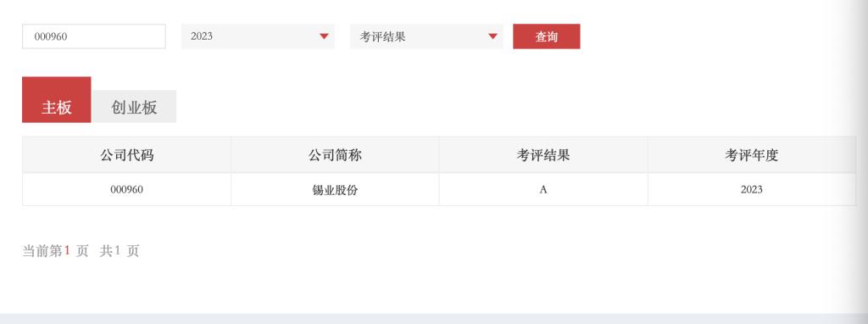Click the company code input field showing 000960
Image resolution: width=868 pixels, height=324 pixels.
coord(94,36)
